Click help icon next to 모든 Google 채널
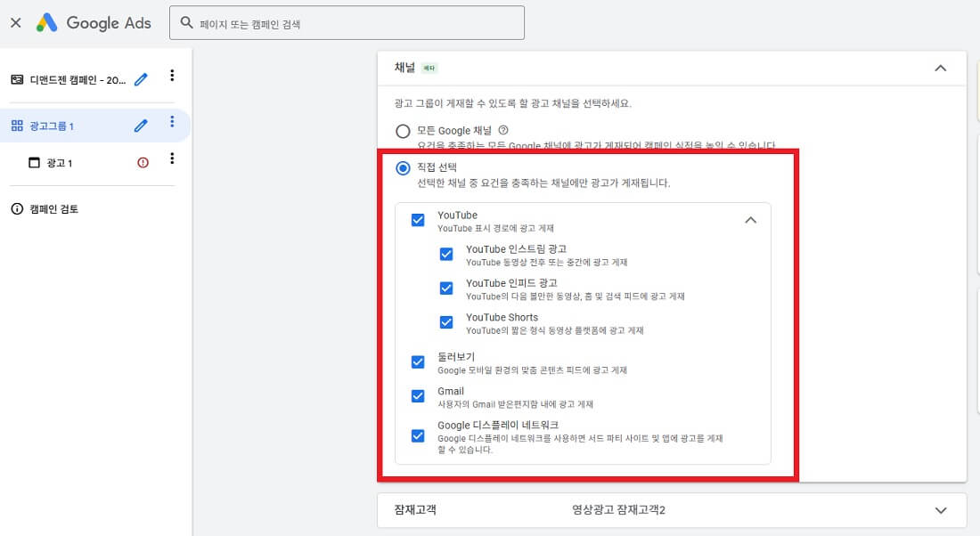The image size is (980, 536). (503, 130)
